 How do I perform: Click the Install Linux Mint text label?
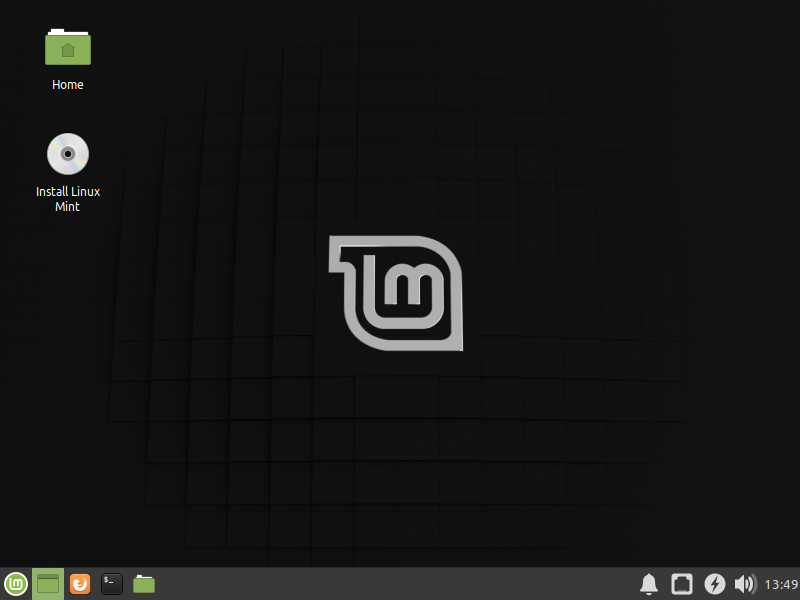(67, 198)
